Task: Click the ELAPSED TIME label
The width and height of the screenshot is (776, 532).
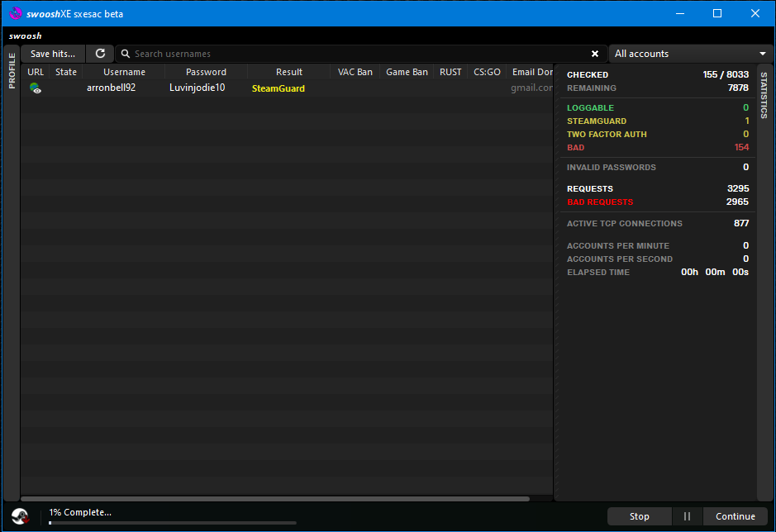Action: coord(598,272)
